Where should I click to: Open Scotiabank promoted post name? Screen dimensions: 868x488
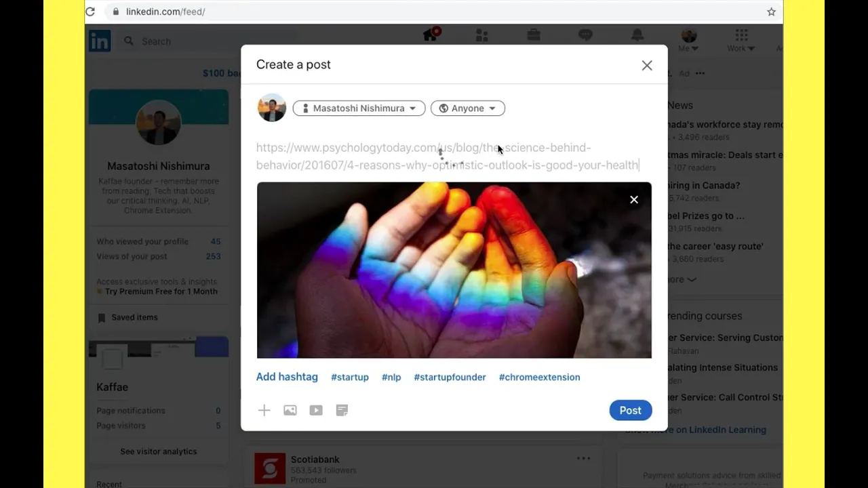pyautogui.click(x=315, y=460)
